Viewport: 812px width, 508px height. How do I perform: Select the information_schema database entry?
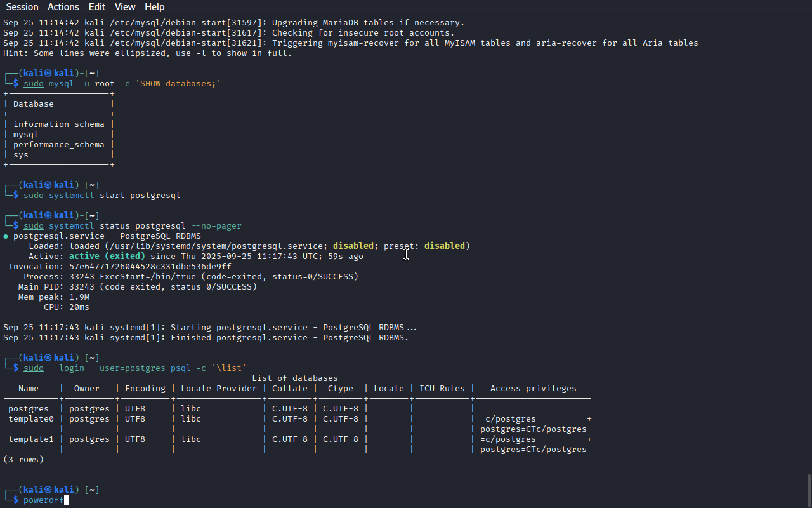coord(58,124)
